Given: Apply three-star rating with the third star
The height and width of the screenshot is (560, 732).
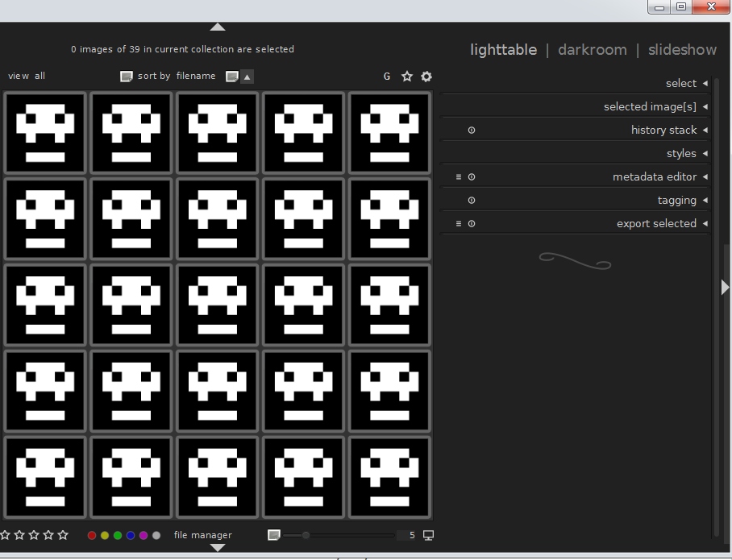Looking at the screenshot, I should [x=34, y=535].
